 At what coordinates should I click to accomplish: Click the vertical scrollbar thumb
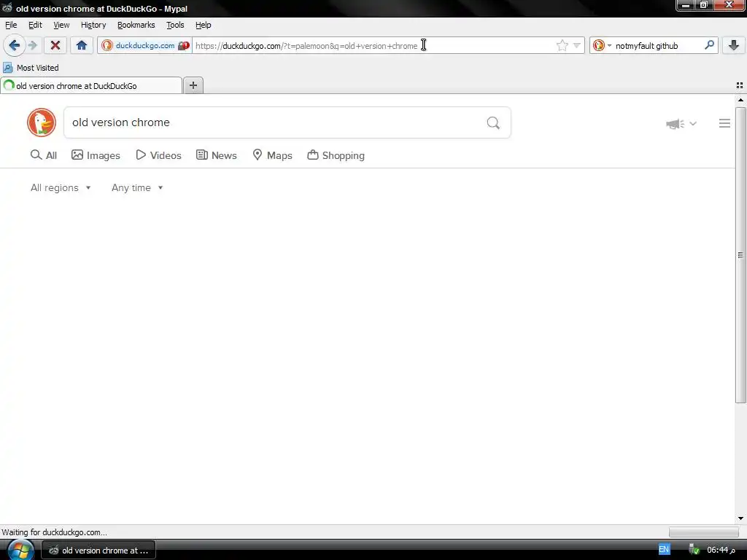point(740,255)
